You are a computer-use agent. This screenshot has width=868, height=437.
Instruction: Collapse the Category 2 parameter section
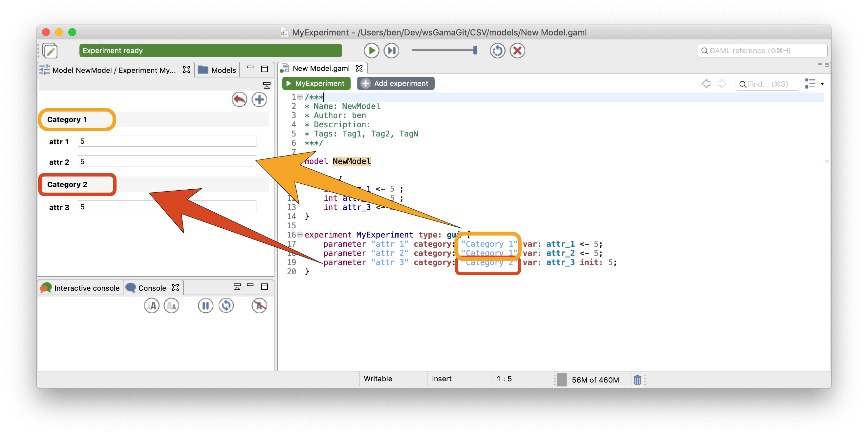point(67,184)
